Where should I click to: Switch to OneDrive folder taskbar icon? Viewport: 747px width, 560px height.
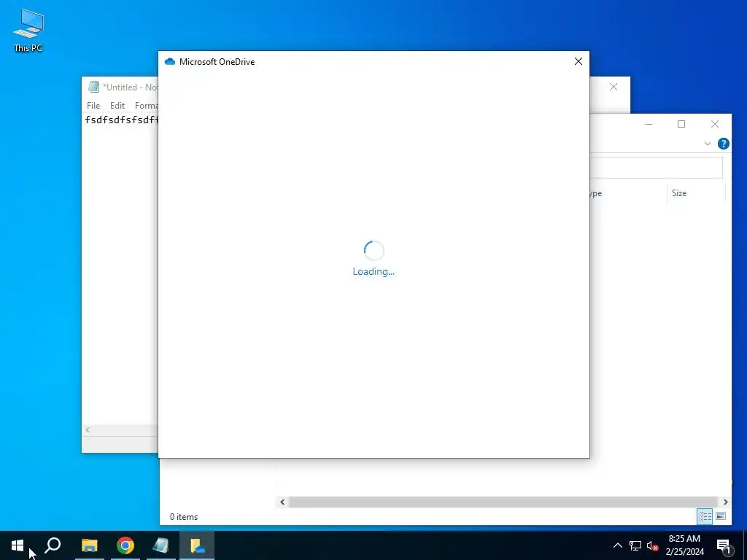pyautogui.click(x=197, y=545)
